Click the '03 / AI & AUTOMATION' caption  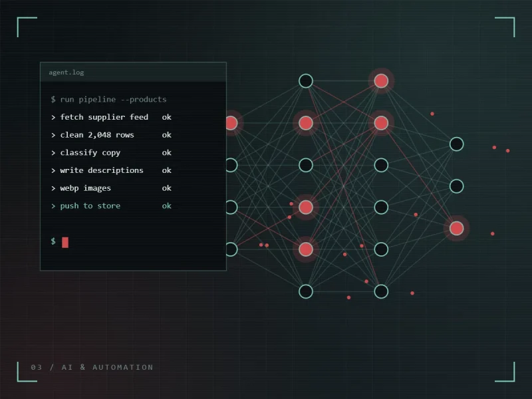tap(92, 367)
